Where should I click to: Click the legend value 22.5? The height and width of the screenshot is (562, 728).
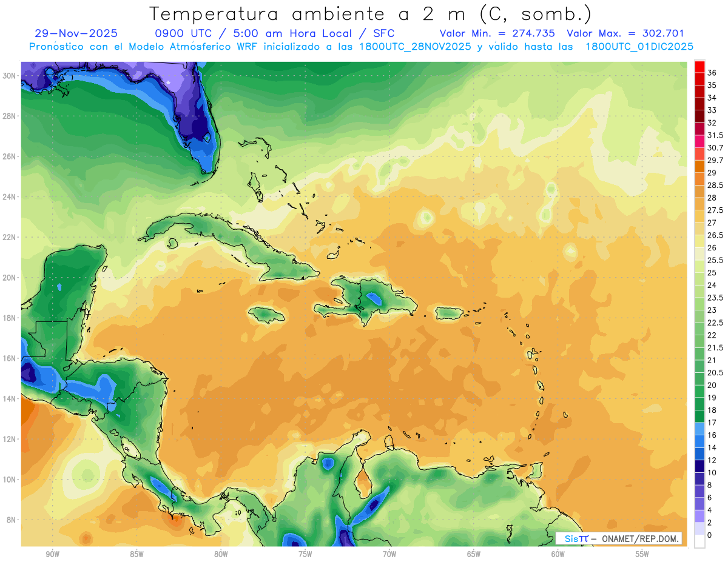tap(715, 323)
